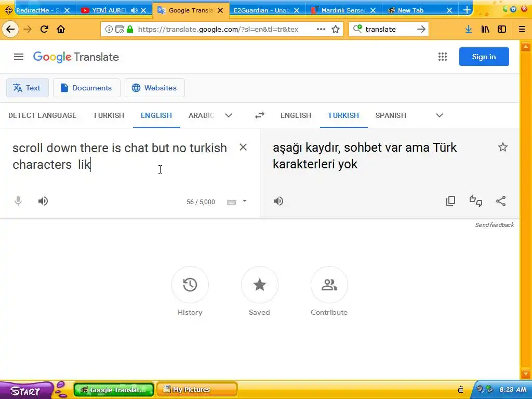
Task: Save translation with the star icon
Action: 502,147
